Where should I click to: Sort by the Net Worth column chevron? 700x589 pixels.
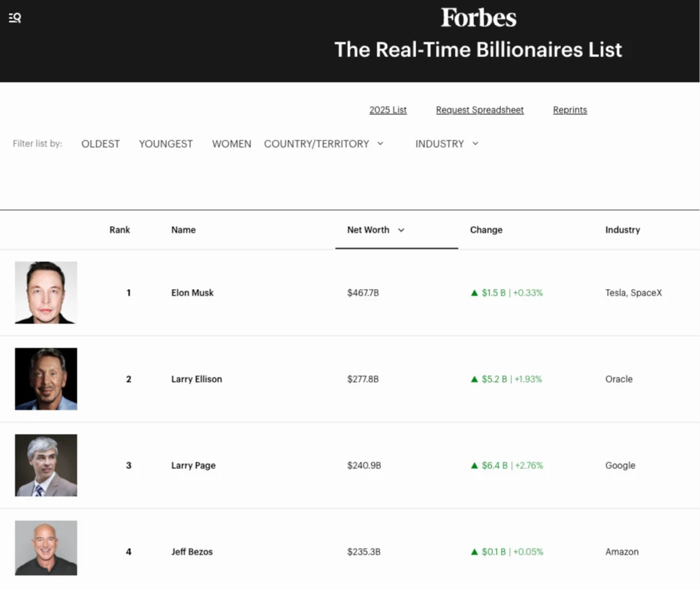pos(401,230)
